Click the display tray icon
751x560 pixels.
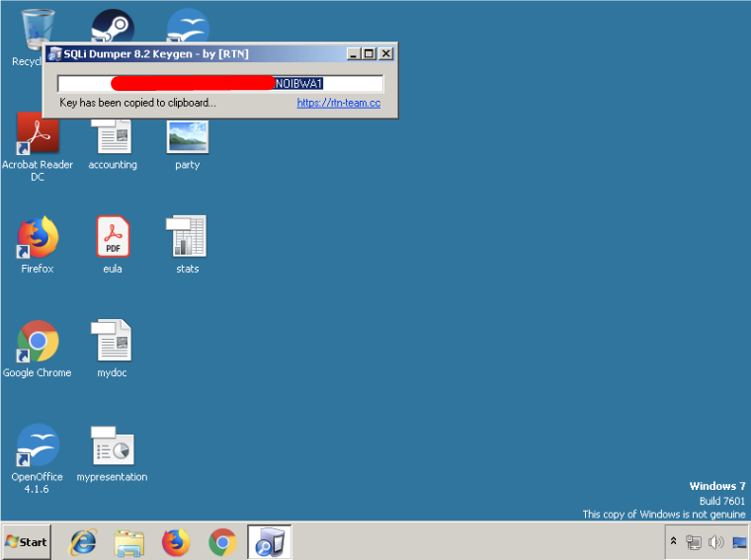(x=739, y=542)
